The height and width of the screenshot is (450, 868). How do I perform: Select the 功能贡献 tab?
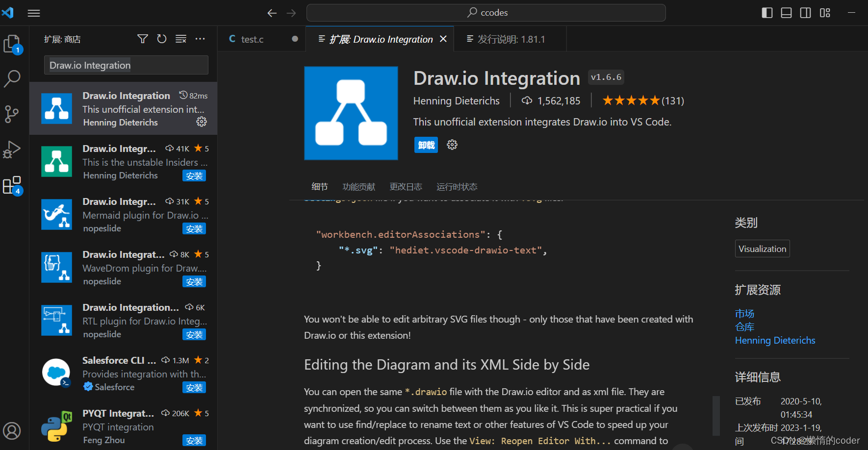pyautogui.click(x=359, y=187)
